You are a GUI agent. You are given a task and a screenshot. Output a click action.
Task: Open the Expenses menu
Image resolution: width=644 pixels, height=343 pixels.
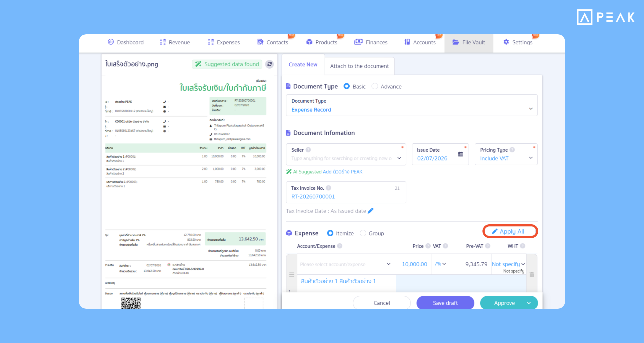pos(224,42)
